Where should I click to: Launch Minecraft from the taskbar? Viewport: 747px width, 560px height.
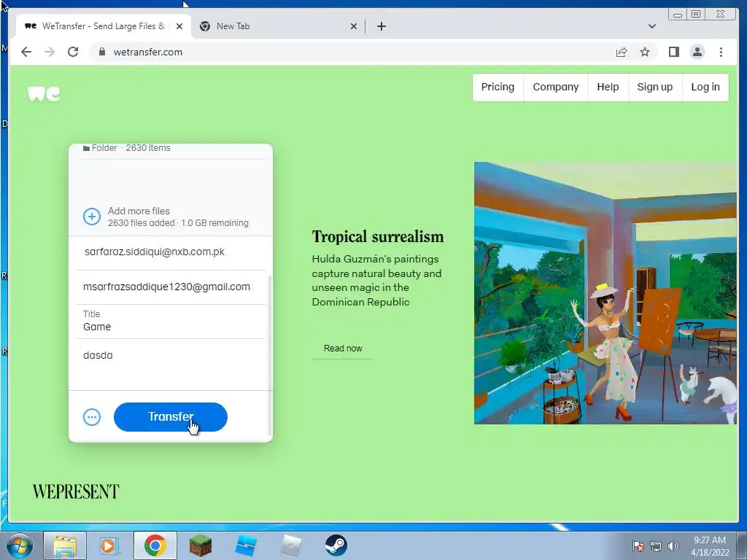tap(200, 545)
